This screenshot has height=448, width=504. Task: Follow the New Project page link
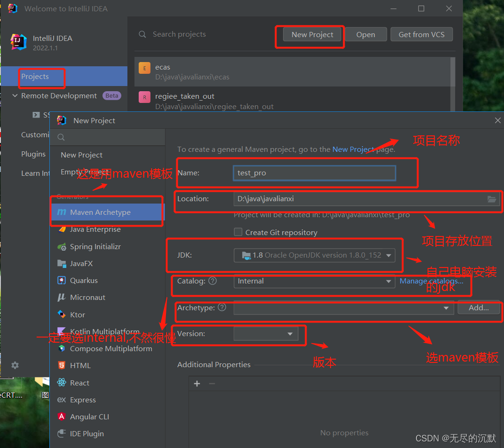[353, 149]
